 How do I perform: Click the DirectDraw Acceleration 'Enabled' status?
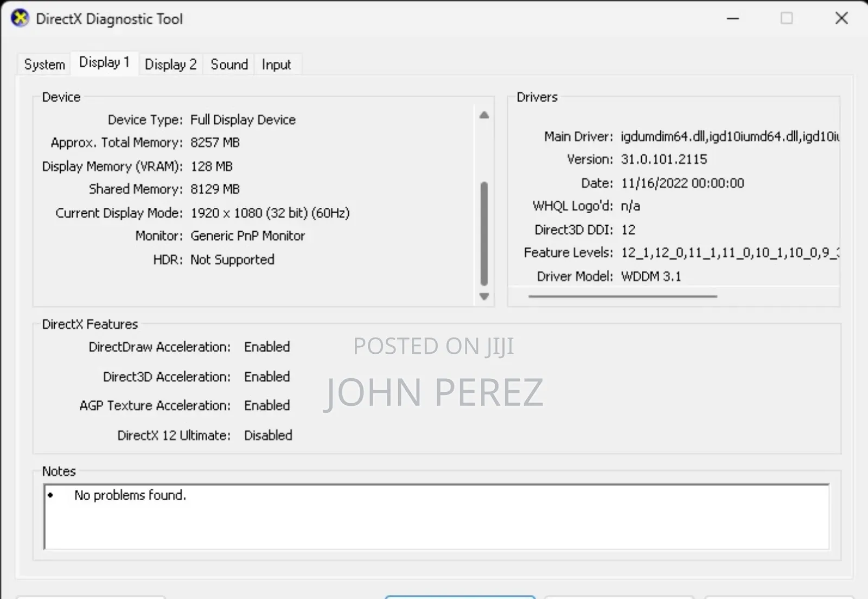coord(267,347)
